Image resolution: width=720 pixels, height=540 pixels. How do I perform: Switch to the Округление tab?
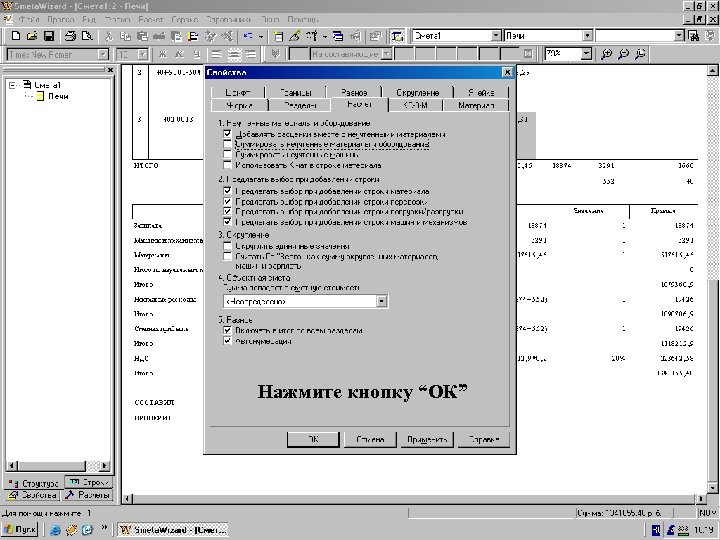(x=417, y=92)
